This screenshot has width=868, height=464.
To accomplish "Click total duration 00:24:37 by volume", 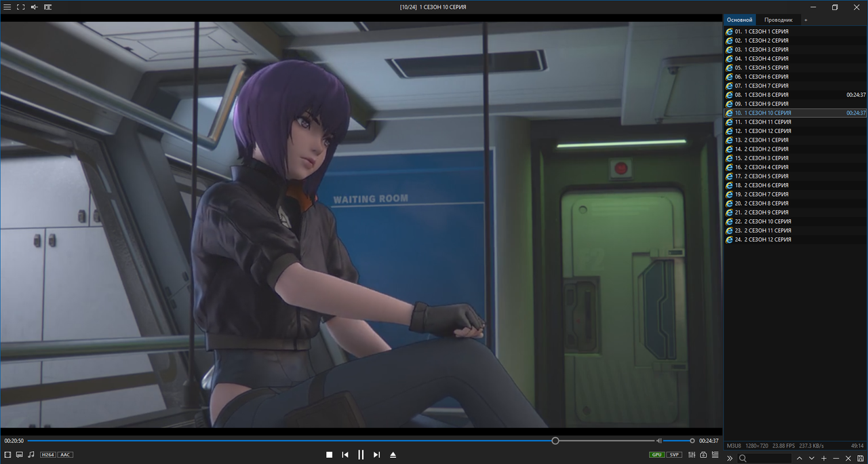I will (x=709, y=441).
